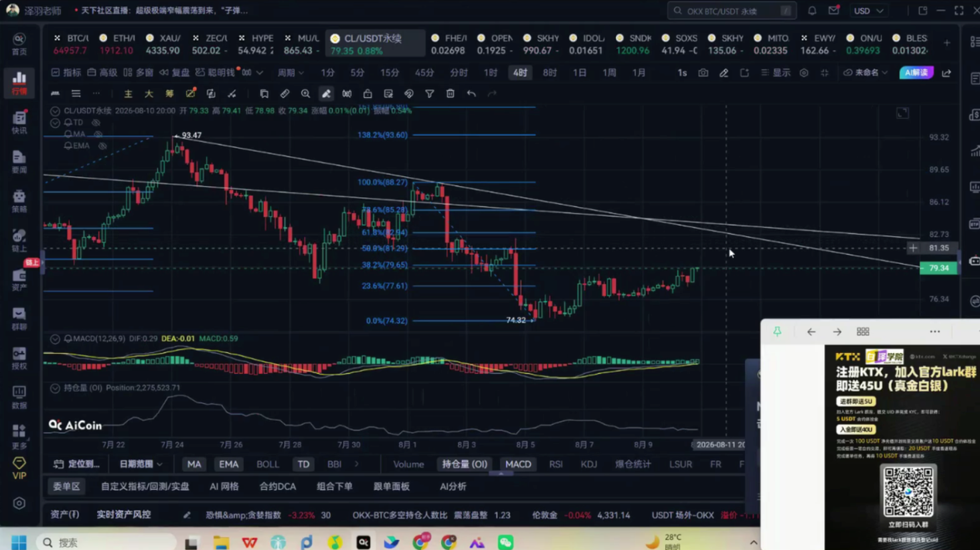Switch to the XAU ticker tab
The width and height of the screenshot is (980, 550).
click(x=163, y=44)
